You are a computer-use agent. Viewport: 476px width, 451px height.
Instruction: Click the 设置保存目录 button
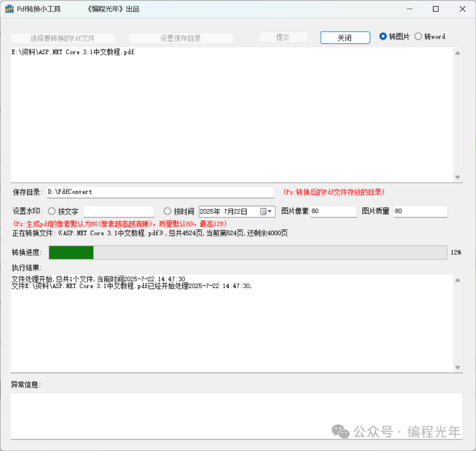[x=181, y=38]
